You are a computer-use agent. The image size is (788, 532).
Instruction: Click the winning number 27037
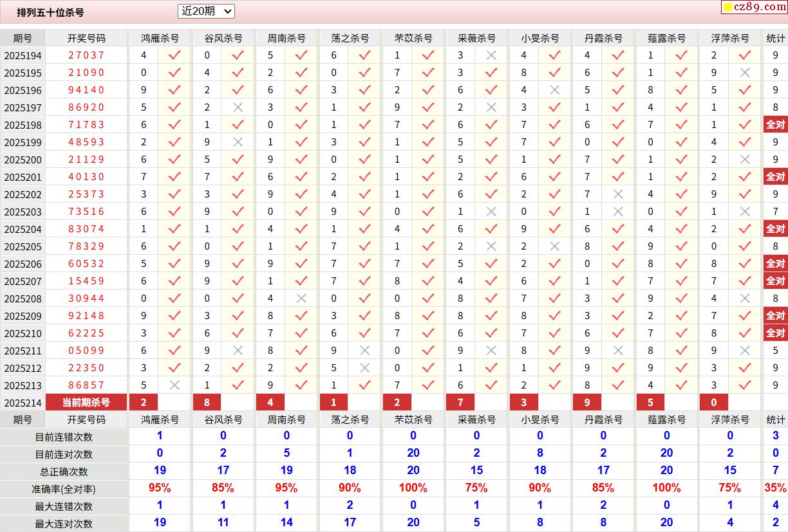tap(86, 55)
